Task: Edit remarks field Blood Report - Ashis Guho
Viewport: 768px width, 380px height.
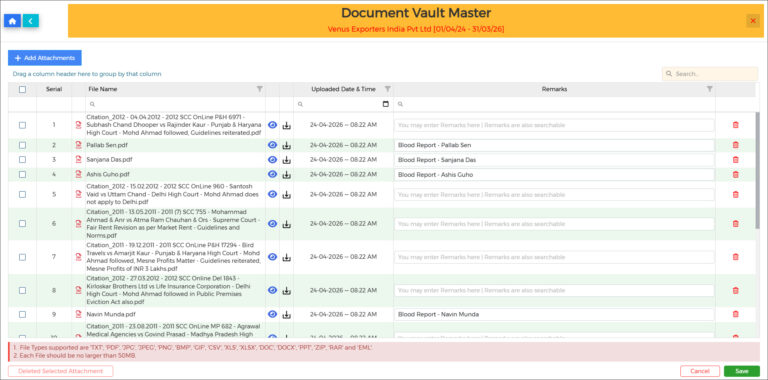Action: point(554,174)
